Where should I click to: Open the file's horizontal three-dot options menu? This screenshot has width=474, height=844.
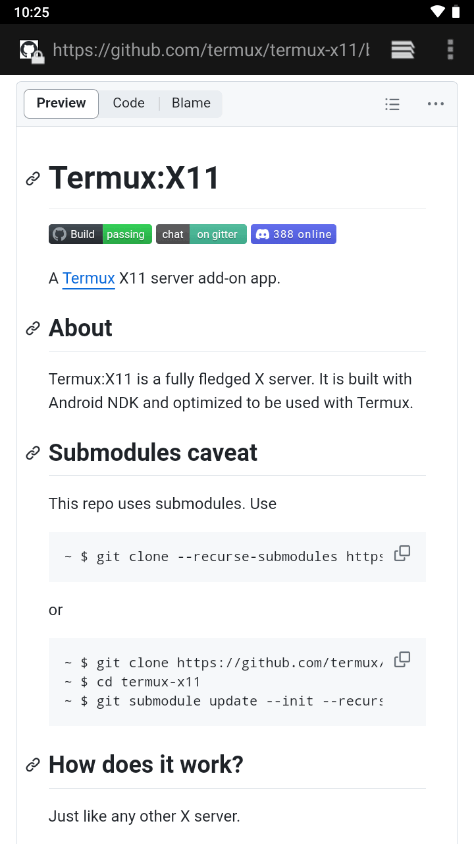436,104
